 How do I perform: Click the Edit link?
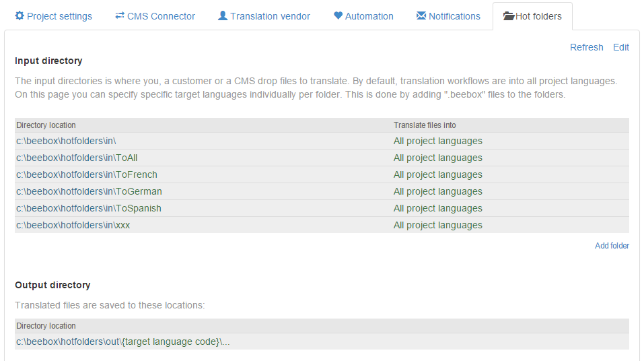[620, 47]
